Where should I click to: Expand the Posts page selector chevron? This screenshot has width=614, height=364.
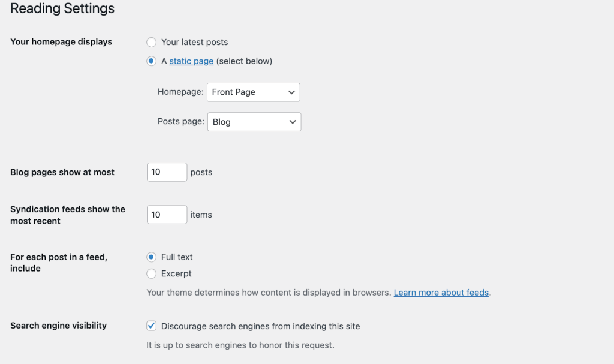pyautogui.click(x=293, y=121)
